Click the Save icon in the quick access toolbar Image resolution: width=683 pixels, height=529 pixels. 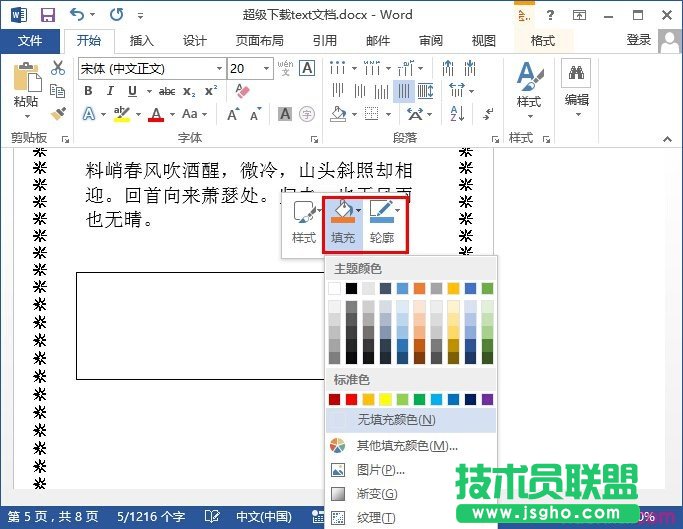point(47,15)
